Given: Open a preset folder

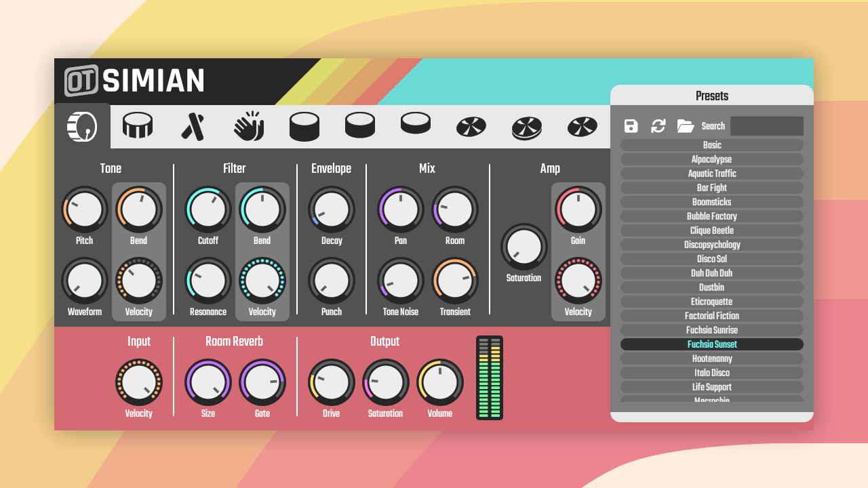Looking at the screenshot, I should click(x=686, y=125).
